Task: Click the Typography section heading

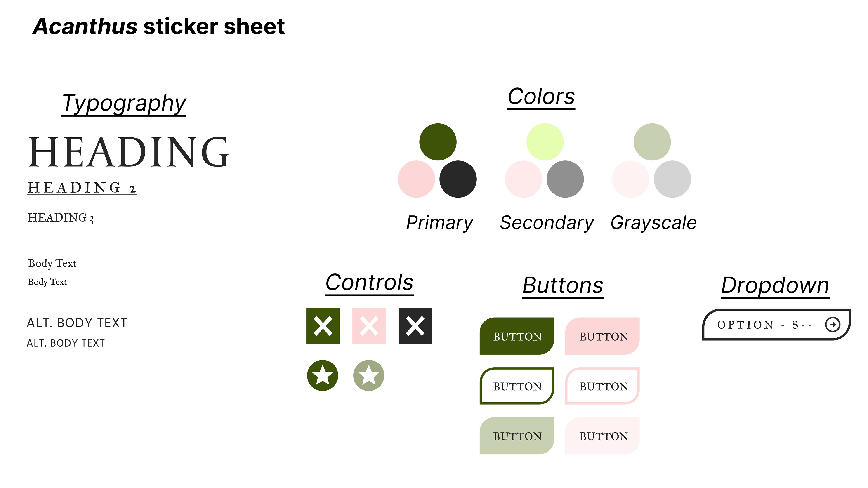Action: (x=124, y=104)
